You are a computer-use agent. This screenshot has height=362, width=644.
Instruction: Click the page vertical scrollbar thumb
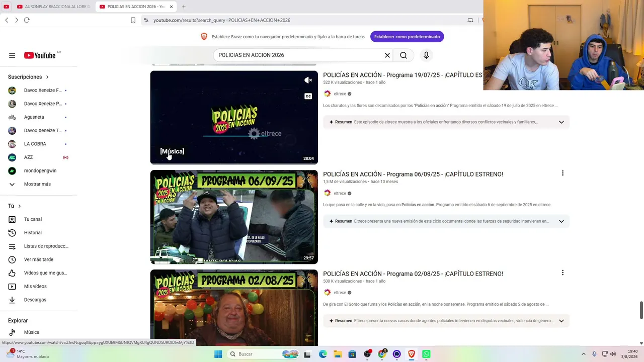[641, 310]
